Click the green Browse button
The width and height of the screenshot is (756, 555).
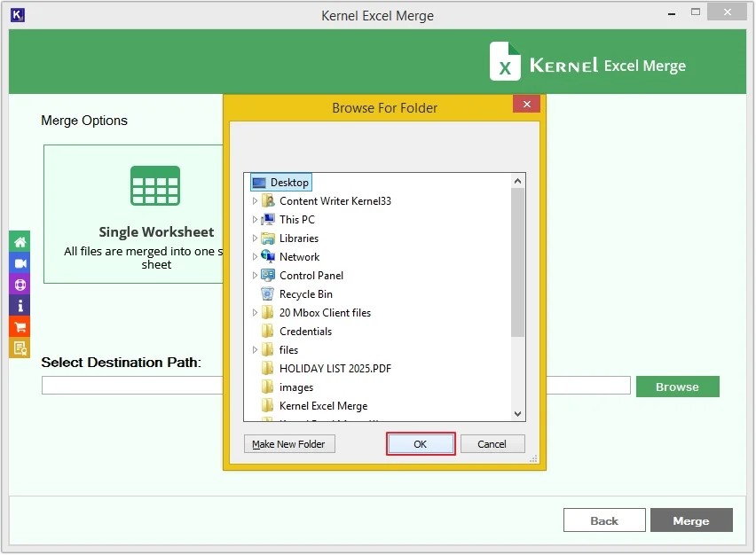(677, 387)
